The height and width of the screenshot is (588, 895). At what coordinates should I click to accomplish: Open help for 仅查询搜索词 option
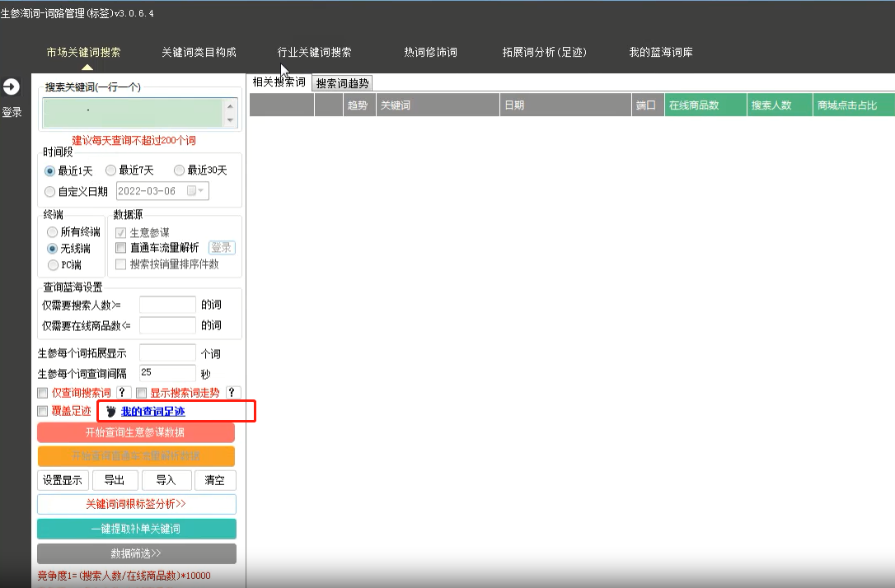(x=123, y=392)
